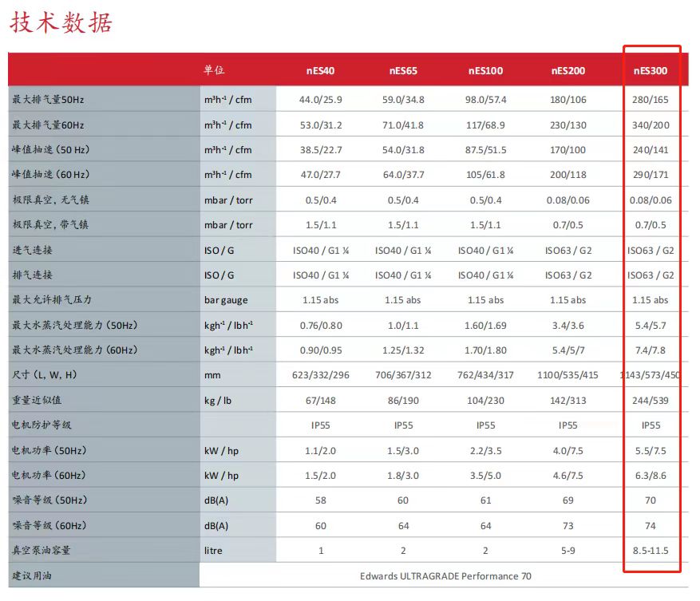
Task: Click the 98.0/57.4 cell under nES100
Action: click(485, 100)
